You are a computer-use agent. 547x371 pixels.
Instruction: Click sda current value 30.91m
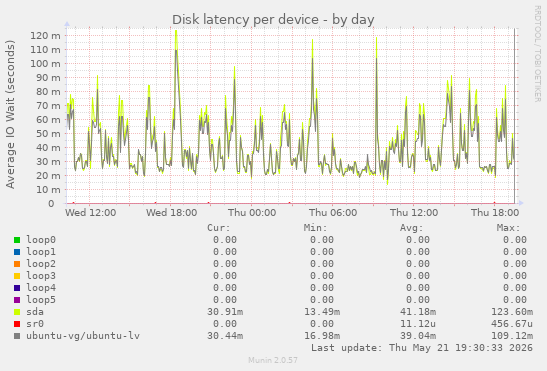point(225,312)
